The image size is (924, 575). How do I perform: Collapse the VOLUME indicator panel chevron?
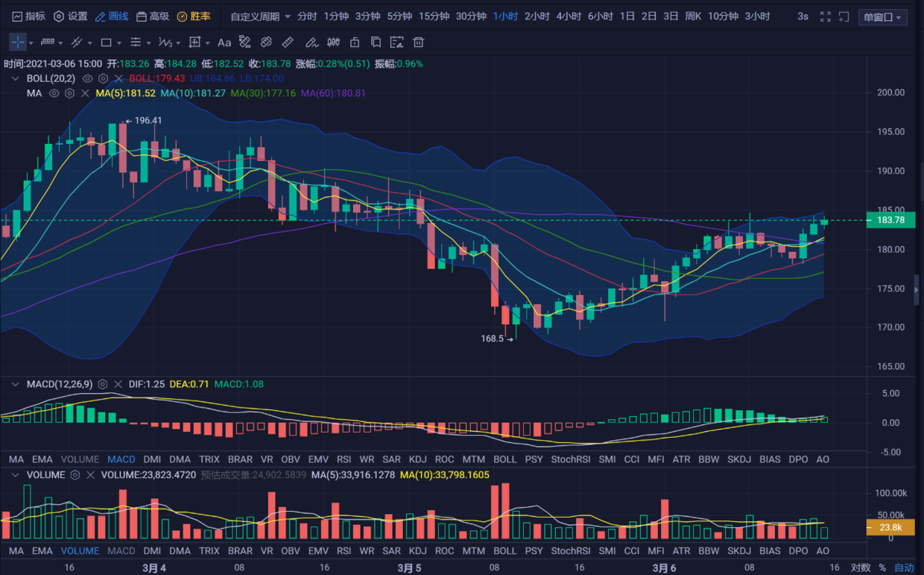tap(15, 474)
